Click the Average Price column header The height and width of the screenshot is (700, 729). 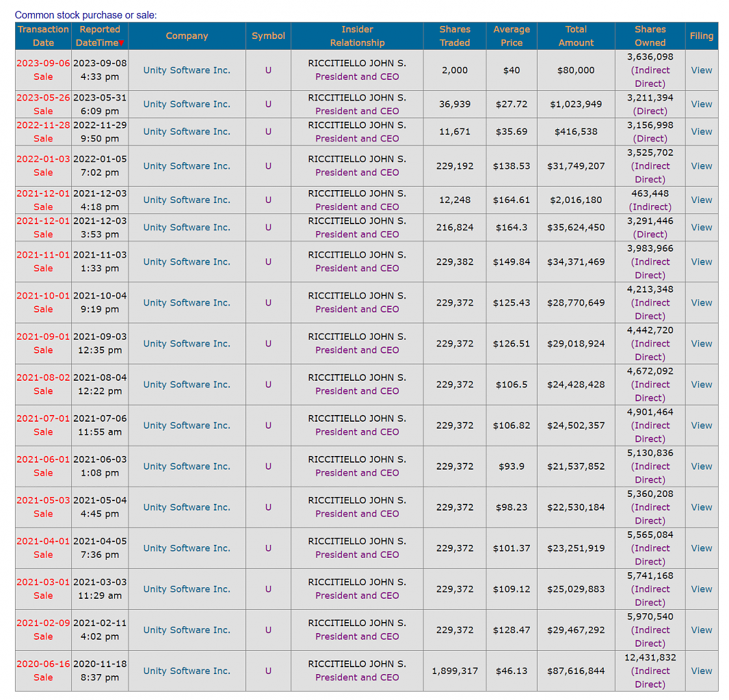click(x=512, y=36)
